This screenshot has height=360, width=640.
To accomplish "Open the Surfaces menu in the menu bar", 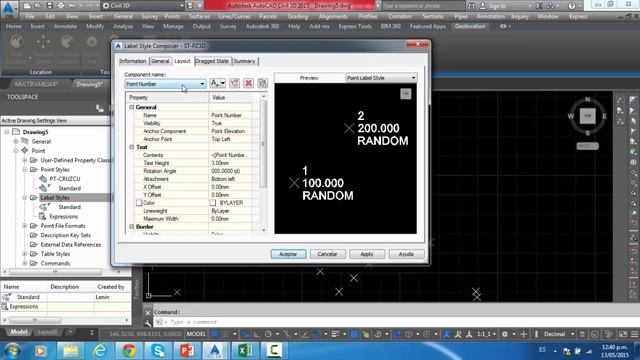I will pos(199,17).
